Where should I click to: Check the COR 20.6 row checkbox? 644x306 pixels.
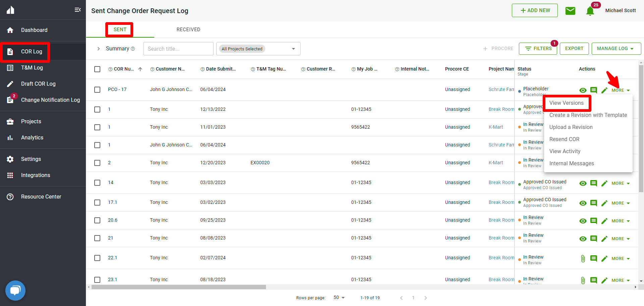[x=97, y=220]
